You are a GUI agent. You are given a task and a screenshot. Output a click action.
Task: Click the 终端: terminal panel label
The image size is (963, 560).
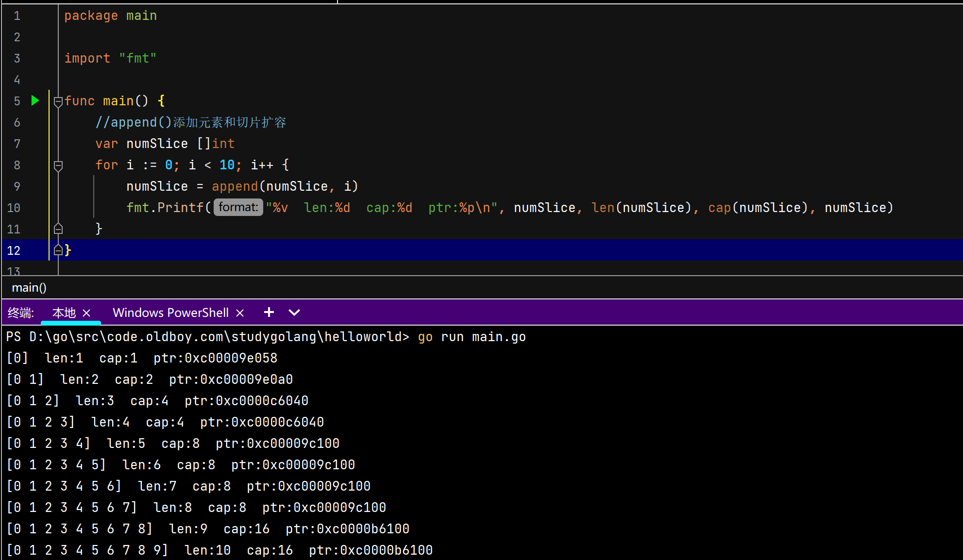tap(21, 313)
